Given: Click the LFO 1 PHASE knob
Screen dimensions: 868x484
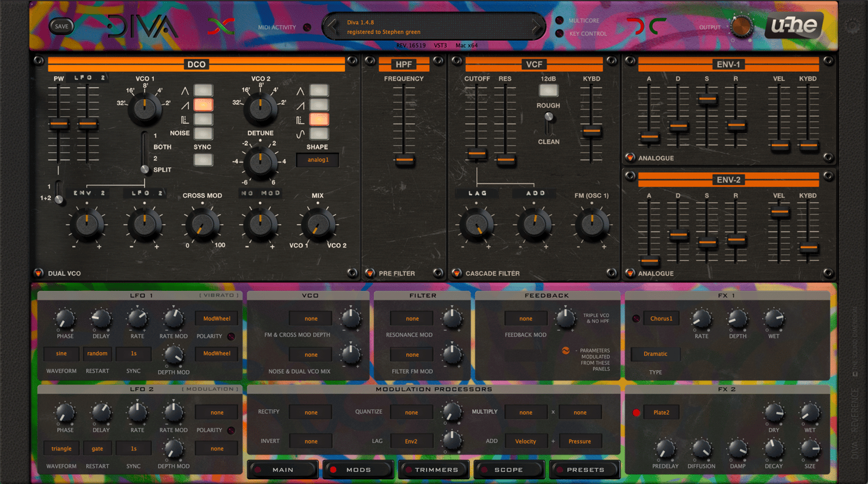Looking at the screenshot, I should pos(65,318).
